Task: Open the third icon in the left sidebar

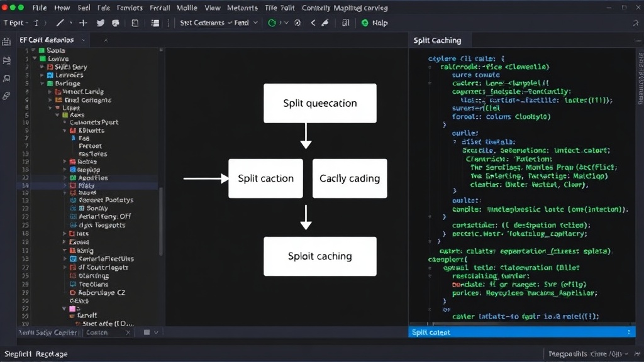Action: point(6,79)
